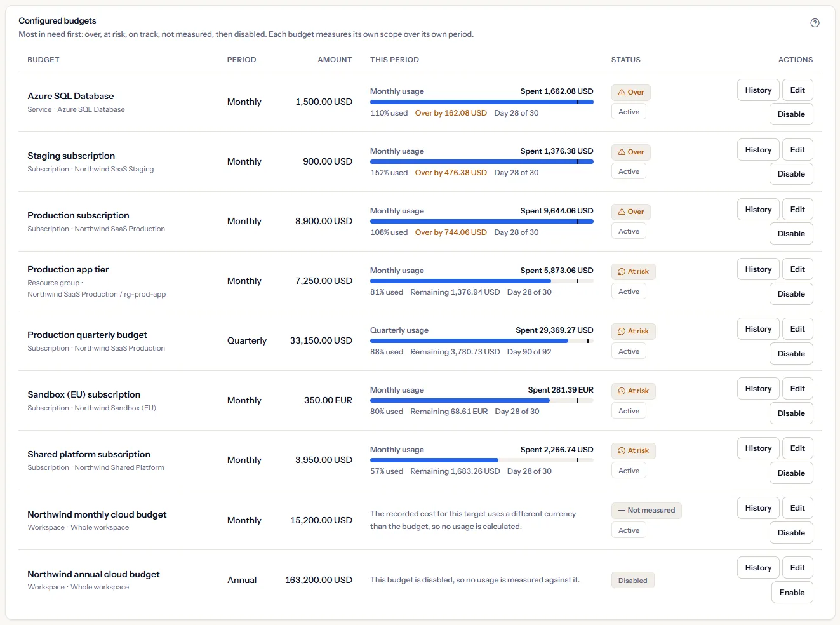Click the "Day 90 of 92" text

point(530,352)
